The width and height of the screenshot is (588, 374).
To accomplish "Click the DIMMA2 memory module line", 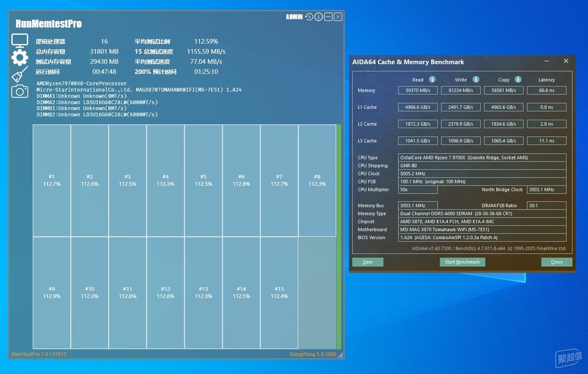I will pyautogui.click(x=97, y=102).
